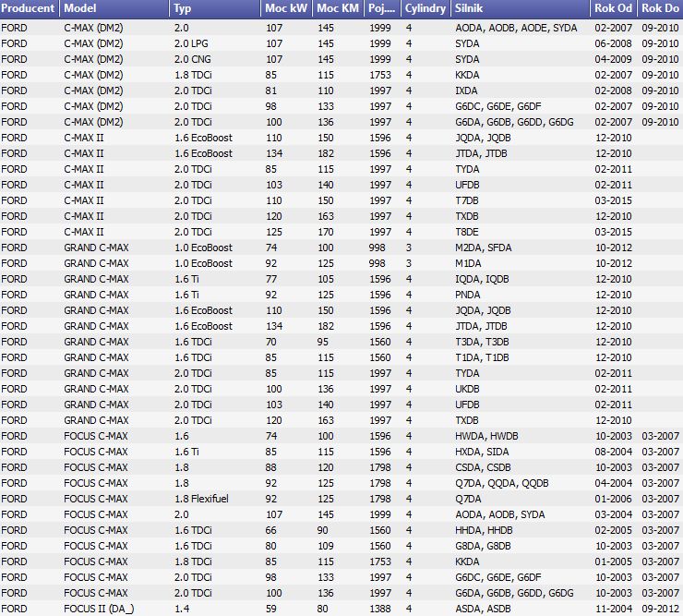683x616 pixels.
Task: Sort by the Silnik column header
Action: [520, 8]
